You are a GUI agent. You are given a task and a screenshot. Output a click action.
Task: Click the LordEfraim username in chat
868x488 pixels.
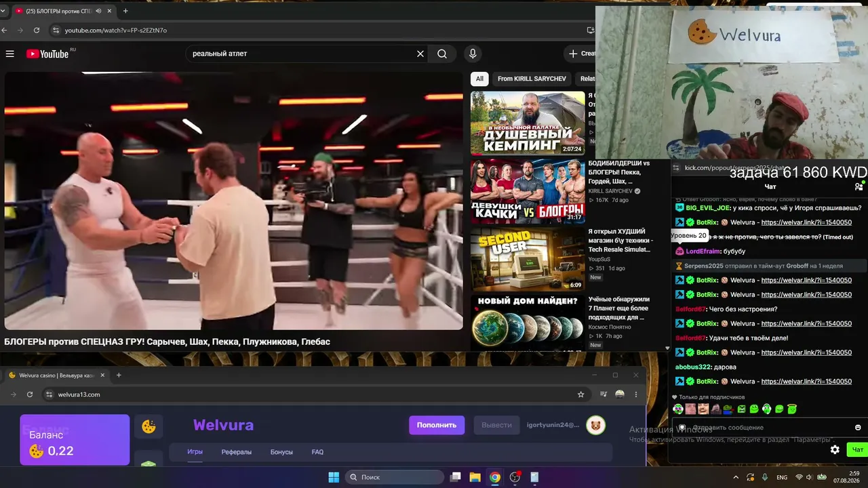tap(704, 251)
